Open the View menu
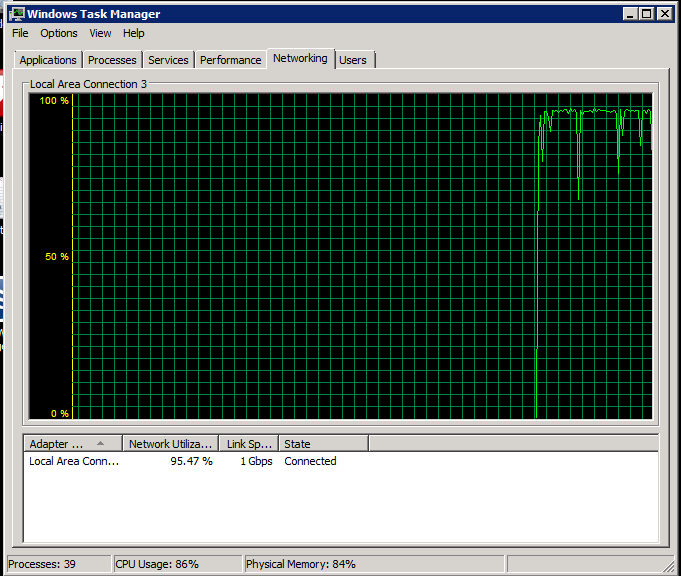Image resolution: width=681 pixels, height=576 pixels. click(100, 33)
